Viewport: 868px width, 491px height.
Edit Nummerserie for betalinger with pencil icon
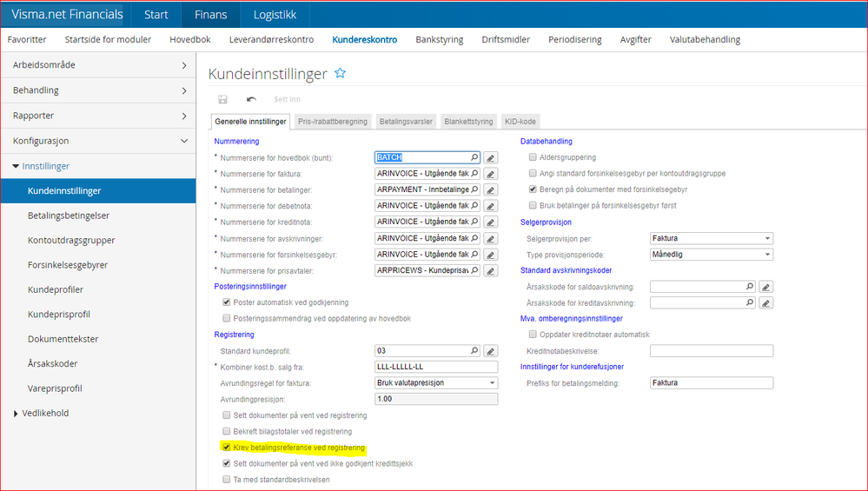(x=490, y=189)
